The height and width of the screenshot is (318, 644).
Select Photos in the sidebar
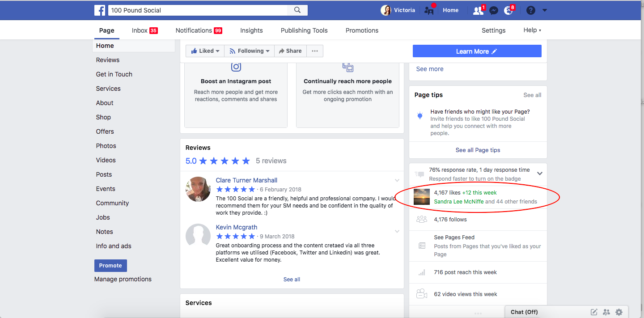click(x=106, y=146)
